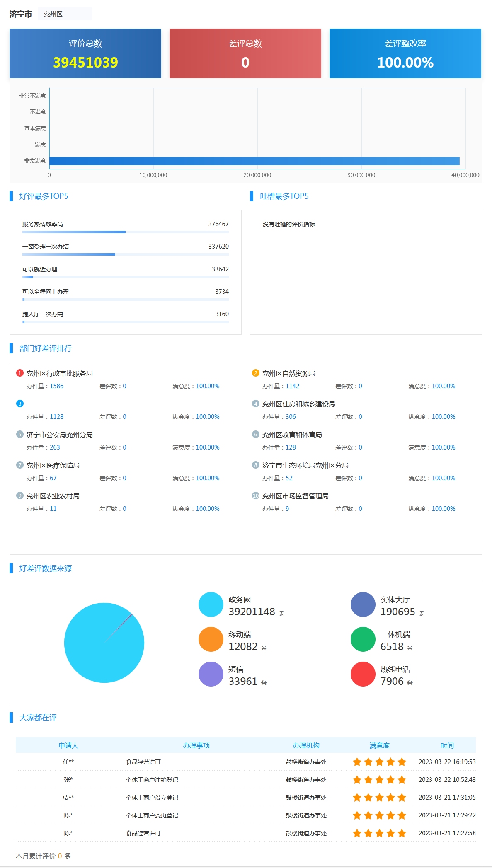Click the 满意度 column header
492x868 pixels.
click(x=379, y=745)
